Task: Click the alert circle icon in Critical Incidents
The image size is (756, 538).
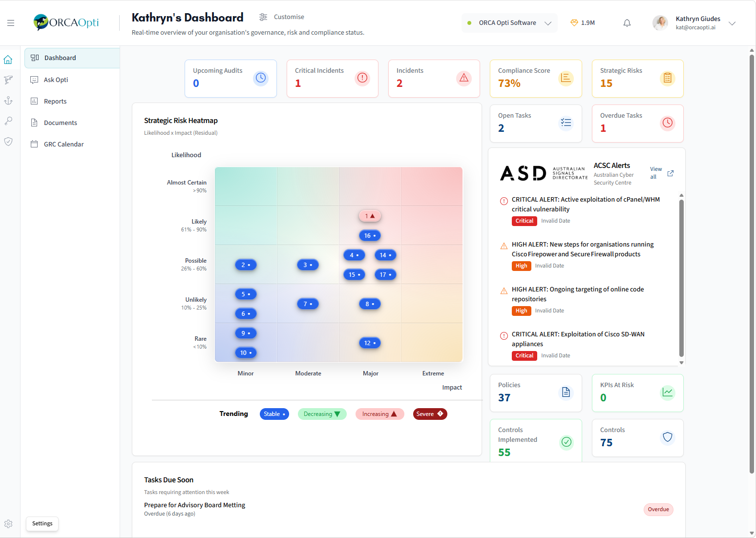Action: tap(362, 78)
